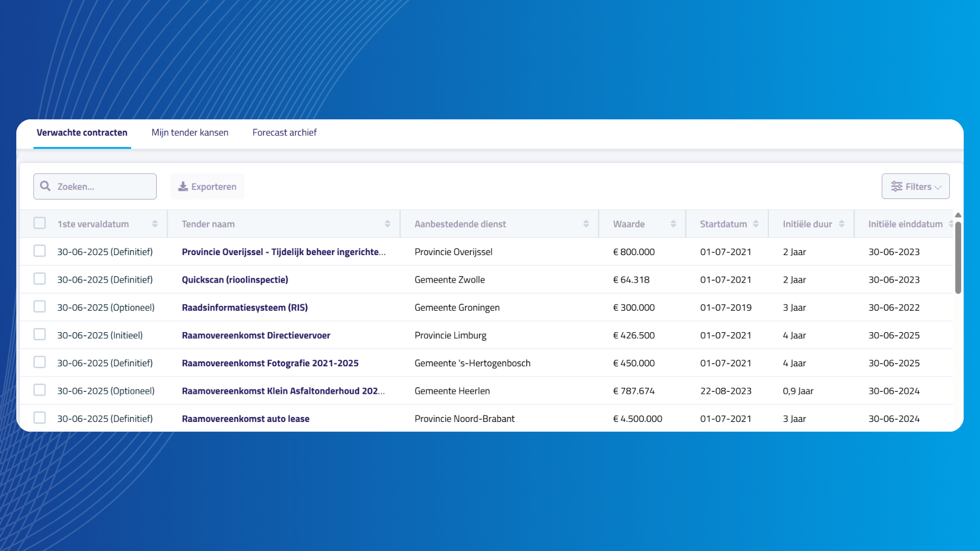Sort by Waarde arrows icon
Viewport: 980px width, 551px height.
click(x=673, y=224)
